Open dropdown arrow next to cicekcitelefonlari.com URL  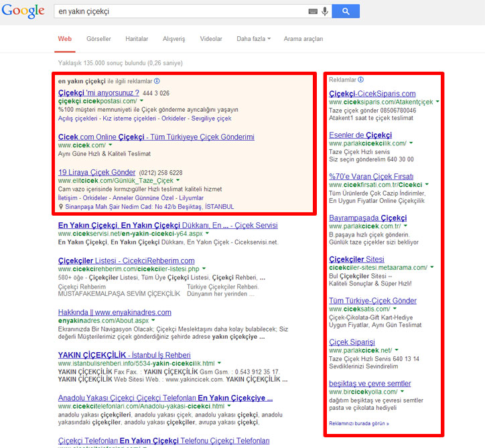(229, 406)
